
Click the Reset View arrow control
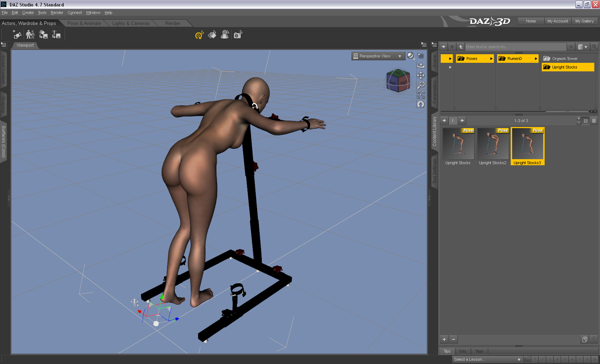point(421,104)
